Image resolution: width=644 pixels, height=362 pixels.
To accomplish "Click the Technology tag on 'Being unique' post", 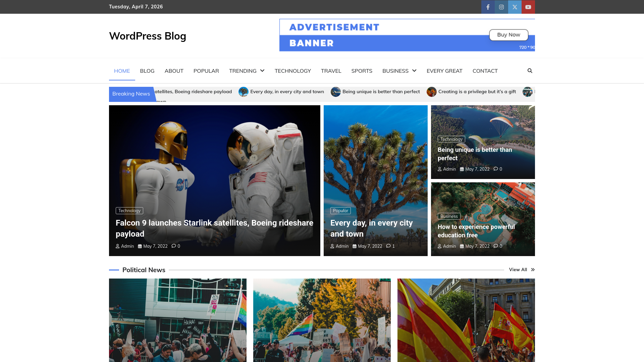I will 451,139.
